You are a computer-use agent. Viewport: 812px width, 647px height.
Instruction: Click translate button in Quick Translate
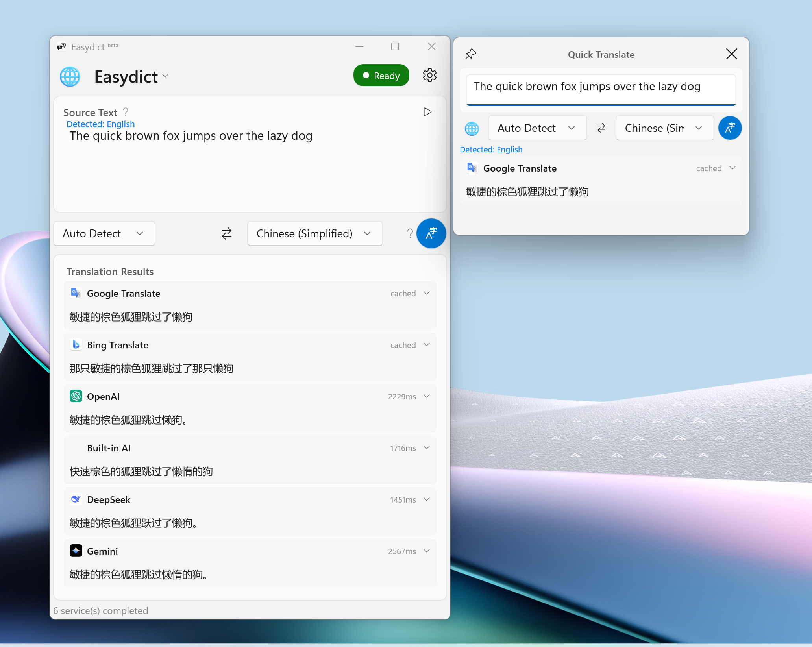tap(730, 128)
